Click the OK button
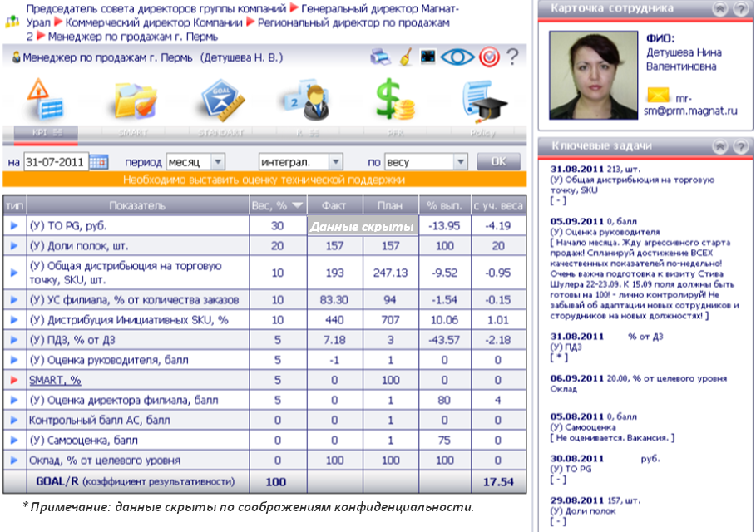 pyautogui.click(x=498, y=161)
